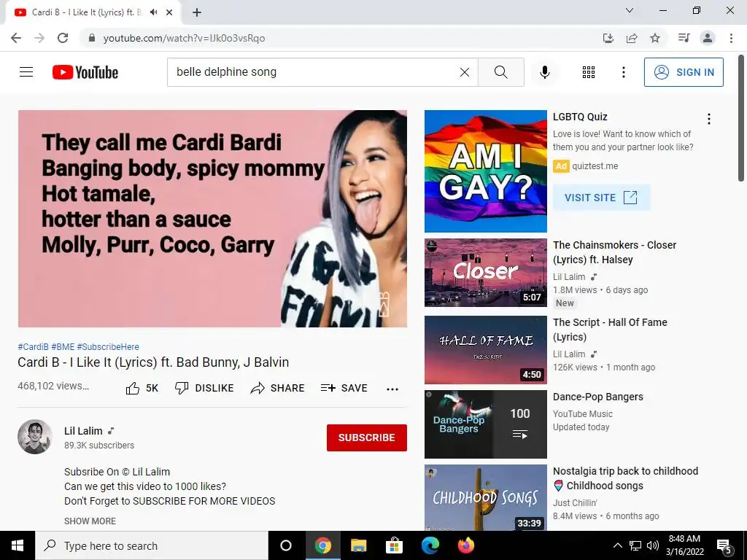
Task: Open Dance-Pop Bangers title link
Action: pyautogui.click(x=598, y=397)
